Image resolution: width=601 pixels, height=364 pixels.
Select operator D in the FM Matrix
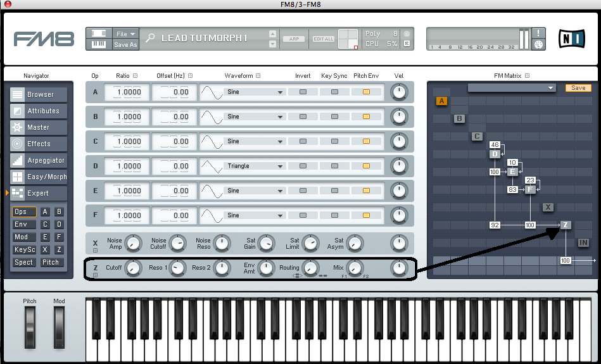coord(495,154)
